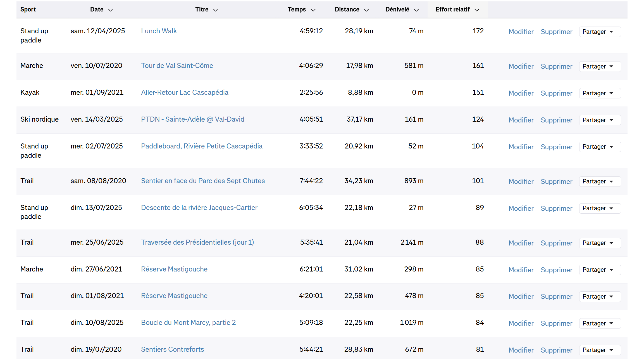Open Partager menu for Sentier Sept Chutes
644x359 pixels.
(x=599, y=182)
